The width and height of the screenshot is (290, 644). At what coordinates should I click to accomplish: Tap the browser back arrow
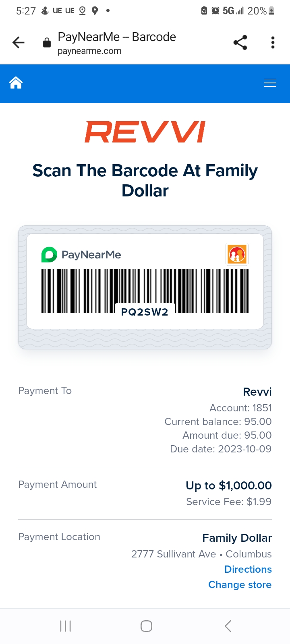(19, 42)
